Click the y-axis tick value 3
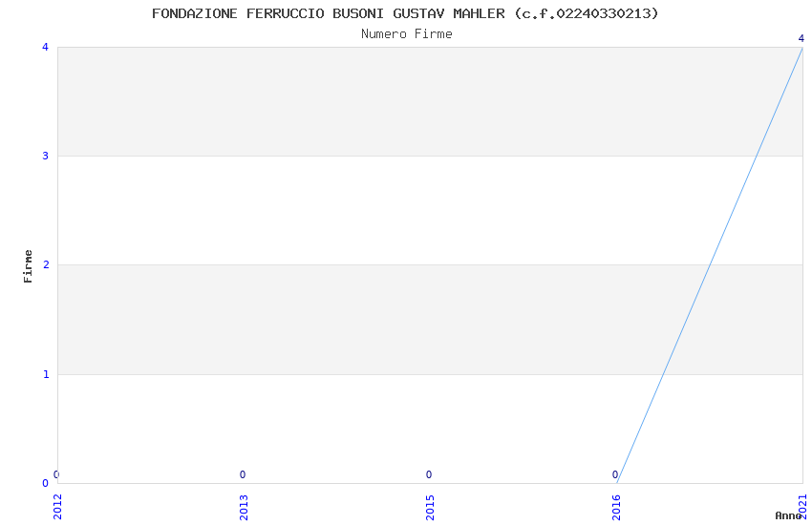Viewport: 812px width, 525px height. [x=46, y=156]
